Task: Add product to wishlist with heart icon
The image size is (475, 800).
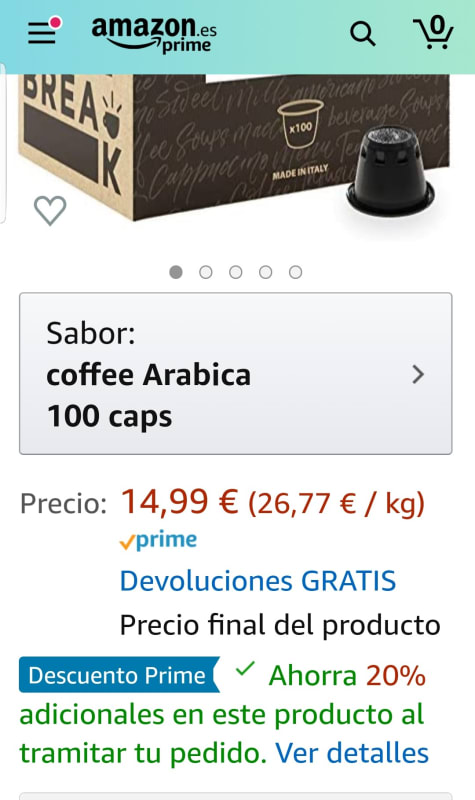Action: pos(50,210)
